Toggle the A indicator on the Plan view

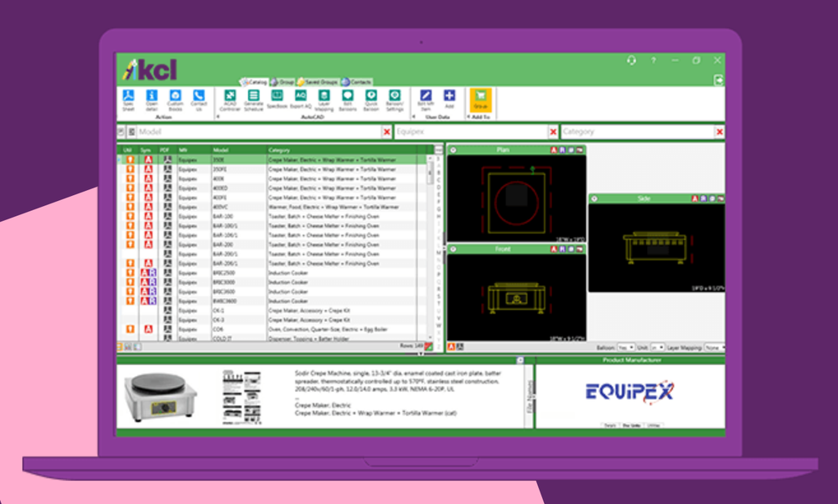(x=553, y=150)
